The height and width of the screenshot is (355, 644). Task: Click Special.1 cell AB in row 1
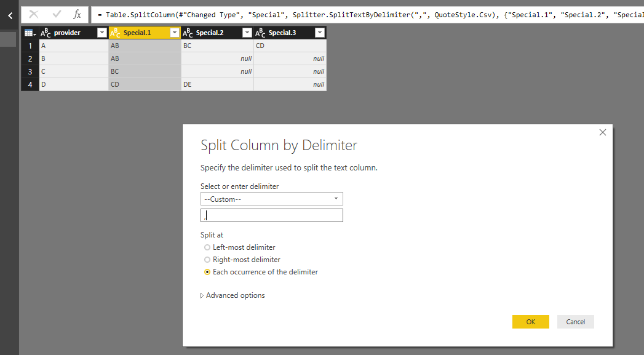coord(145,46)
